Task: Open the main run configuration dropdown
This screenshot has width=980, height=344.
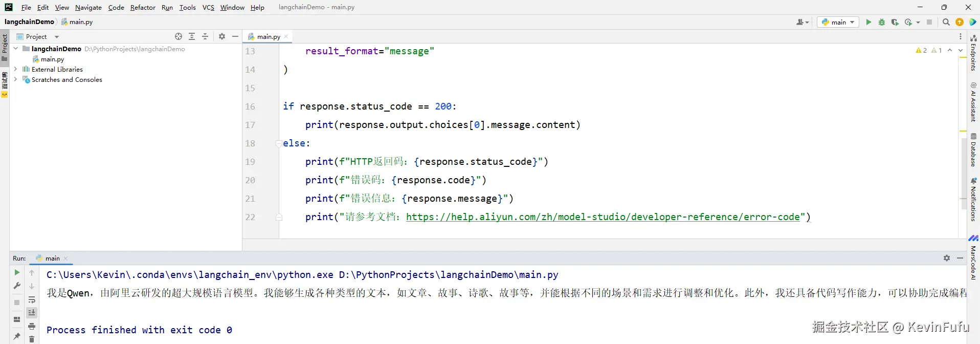Action: (x=838, y=22)
